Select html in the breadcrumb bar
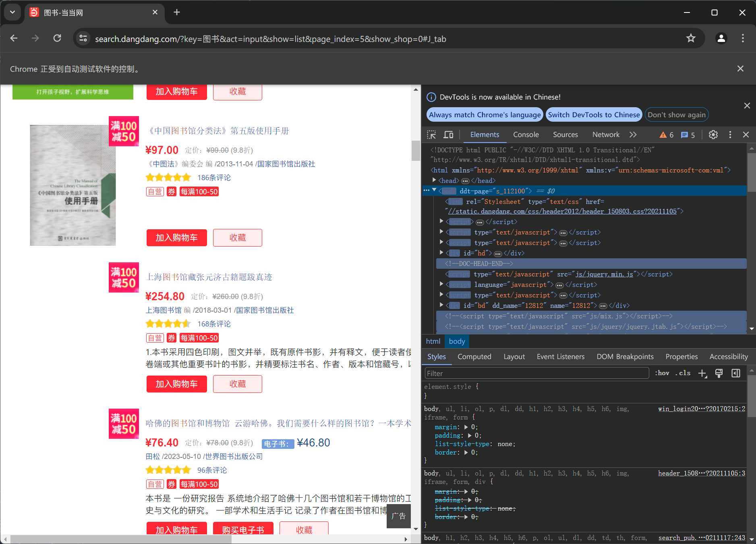756x544 pixels. point(433,341)
